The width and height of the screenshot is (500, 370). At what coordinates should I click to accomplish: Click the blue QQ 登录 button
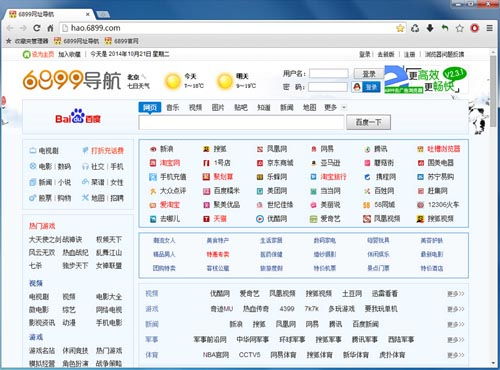click(371, 87)
